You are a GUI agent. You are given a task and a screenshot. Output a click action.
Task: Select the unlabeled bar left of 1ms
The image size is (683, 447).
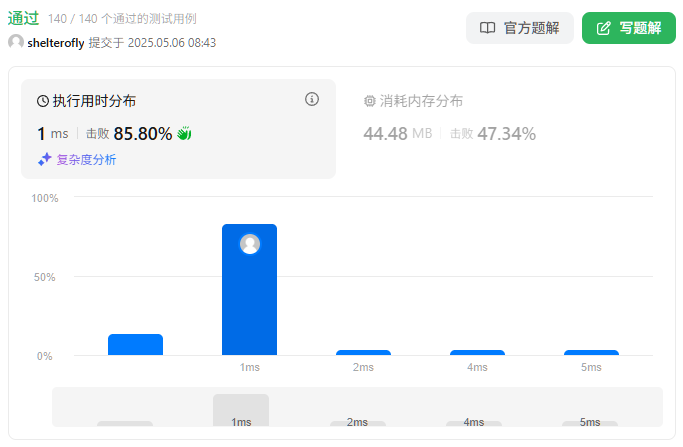click(x=135, y=345)
